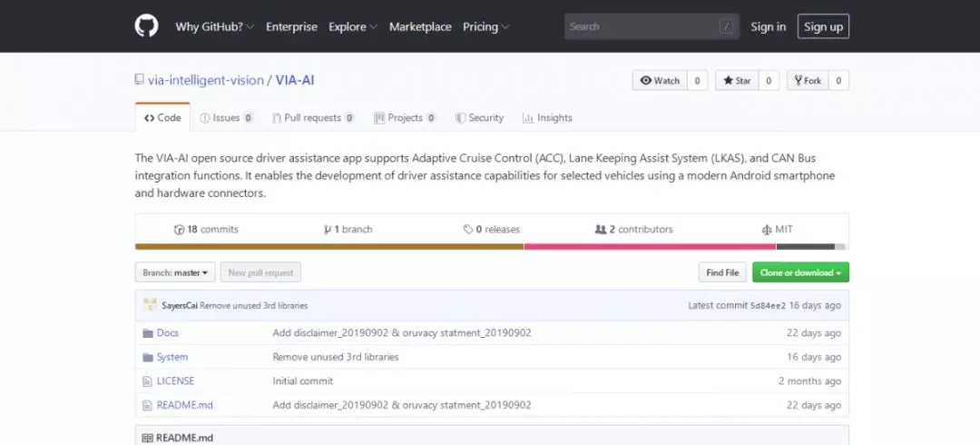Open Initial commit message link
The image size is (980, 445).
coord(303,381)
